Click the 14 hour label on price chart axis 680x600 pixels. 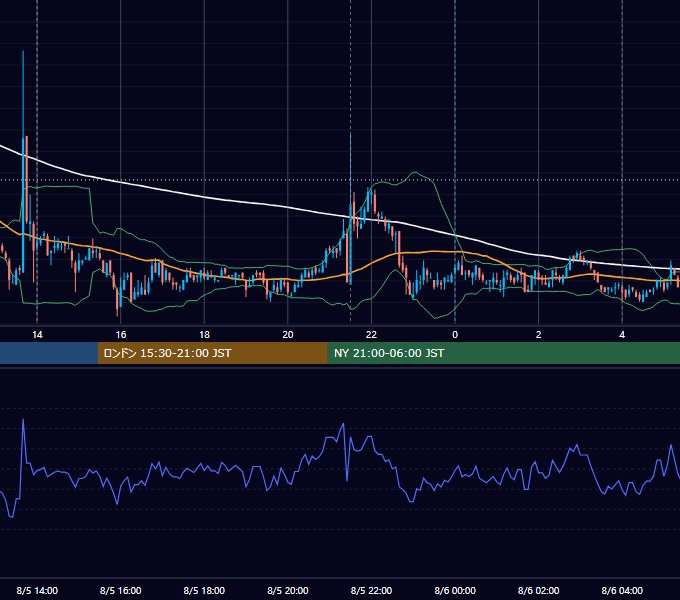pyautogui.click(x=37, y=335)
